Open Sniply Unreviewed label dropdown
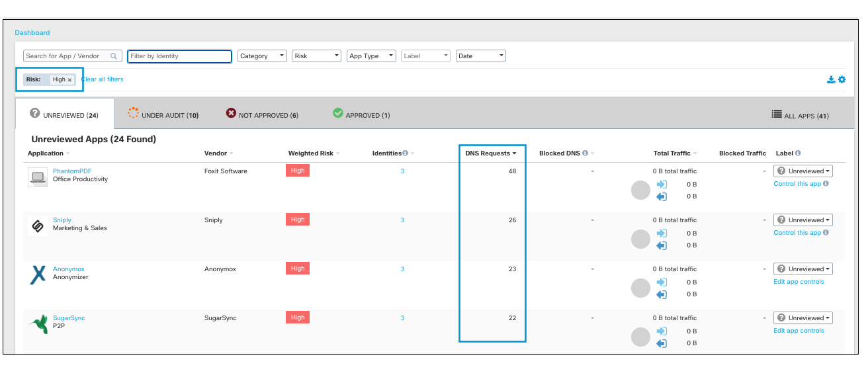The height and width of the screenshot is (381, 868). coord(803,220)
